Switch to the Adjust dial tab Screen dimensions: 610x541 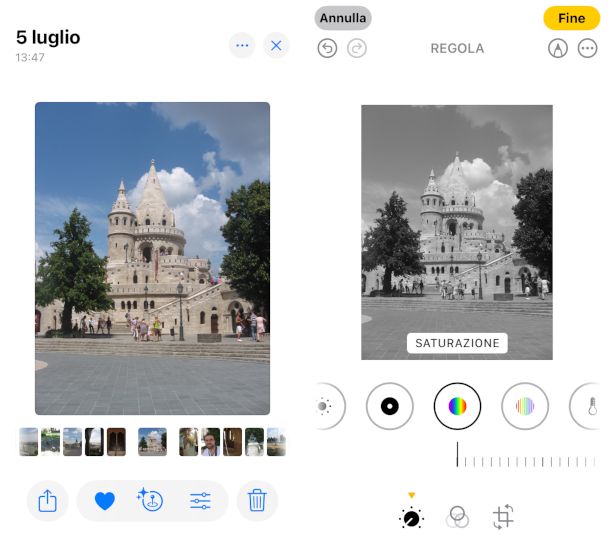(412, 518)
